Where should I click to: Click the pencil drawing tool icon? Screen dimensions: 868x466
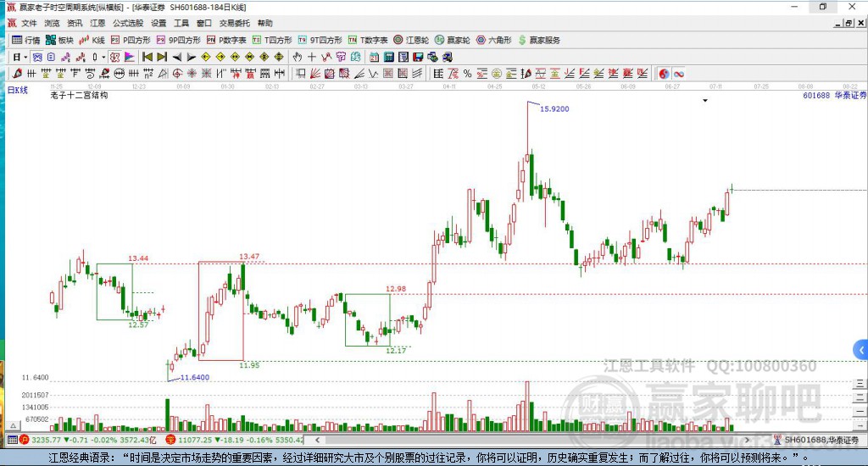[x=17, y=74]
